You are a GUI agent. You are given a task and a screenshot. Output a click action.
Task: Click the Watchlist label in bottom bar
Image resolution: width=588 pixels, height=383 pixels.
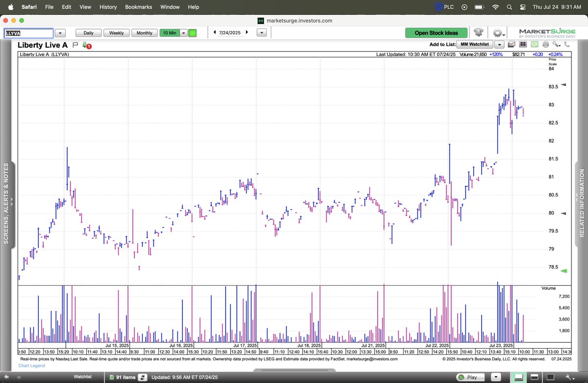[82, 377]
